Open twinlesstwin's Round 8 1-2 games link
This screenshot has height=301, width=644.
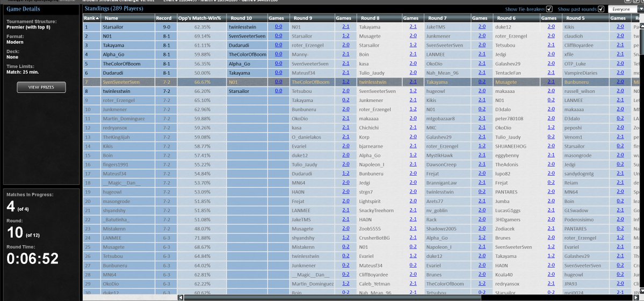click(x=413, y=91)
